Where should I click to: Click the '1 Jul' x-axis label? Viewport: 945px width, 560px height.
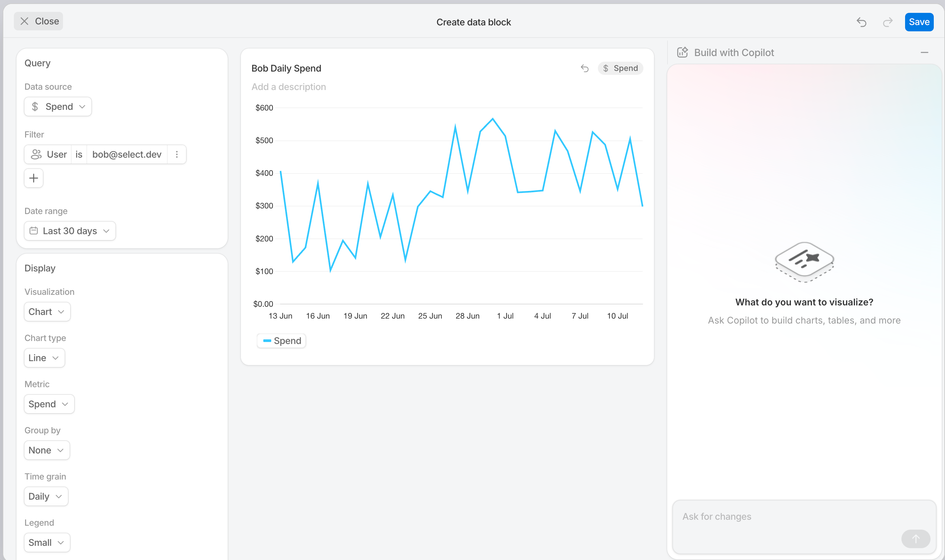pyautogui.click(x=505, y=316)
